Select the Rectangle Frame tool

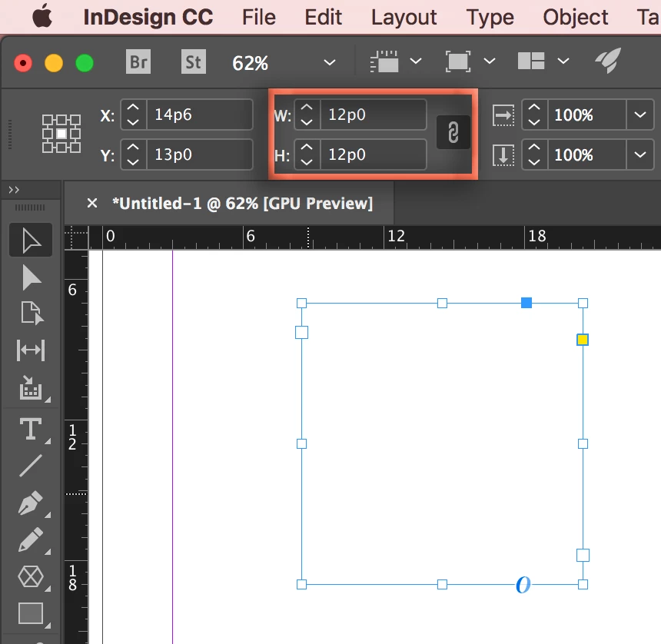click(31, 576)
